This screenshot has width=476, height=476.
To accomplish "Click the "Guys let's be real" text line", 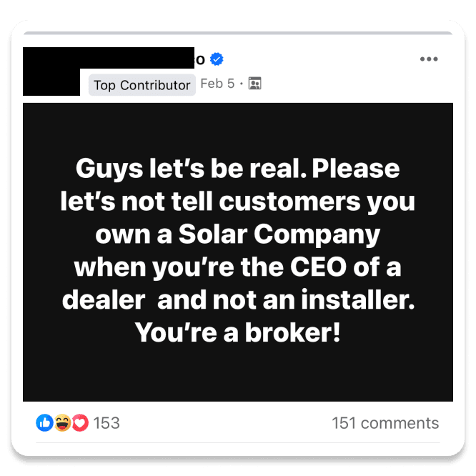I will point(237,170).
